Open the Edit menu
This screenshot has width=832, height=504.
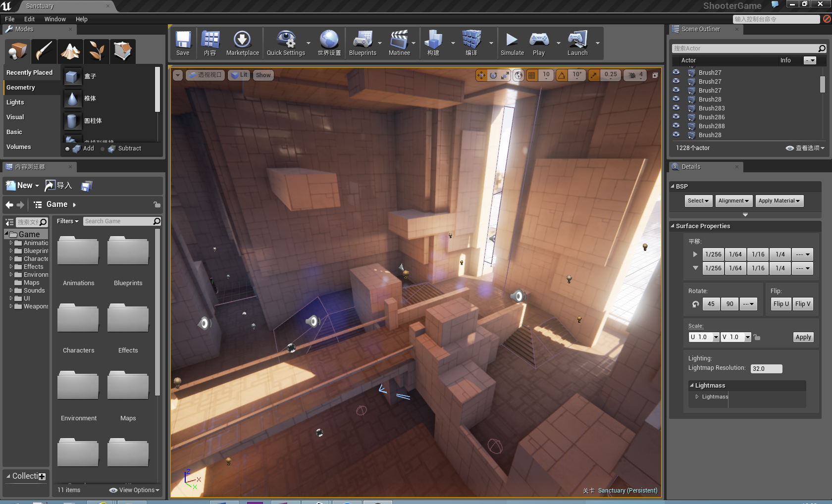click(30, 19)
